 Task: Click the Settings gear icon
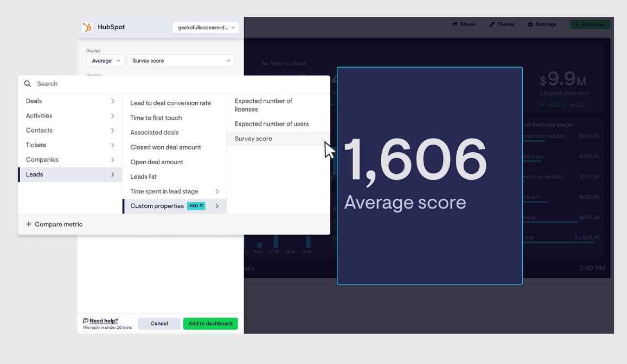coord(530,24)
